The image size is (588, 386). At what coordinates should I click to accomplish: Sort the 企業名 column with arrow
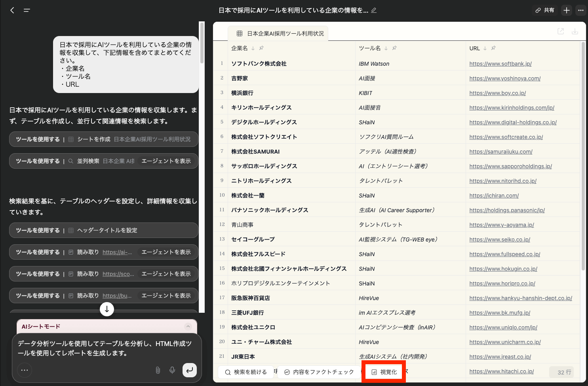253,48
